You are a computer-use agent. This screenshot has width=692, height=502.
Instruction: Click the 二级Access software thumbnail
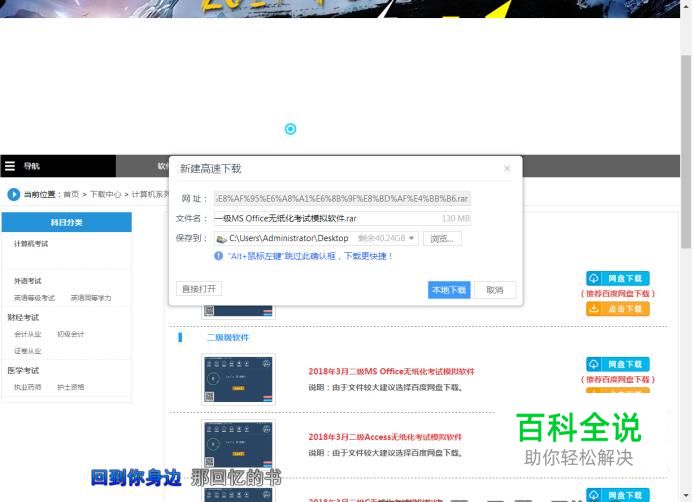pos(238,444)
